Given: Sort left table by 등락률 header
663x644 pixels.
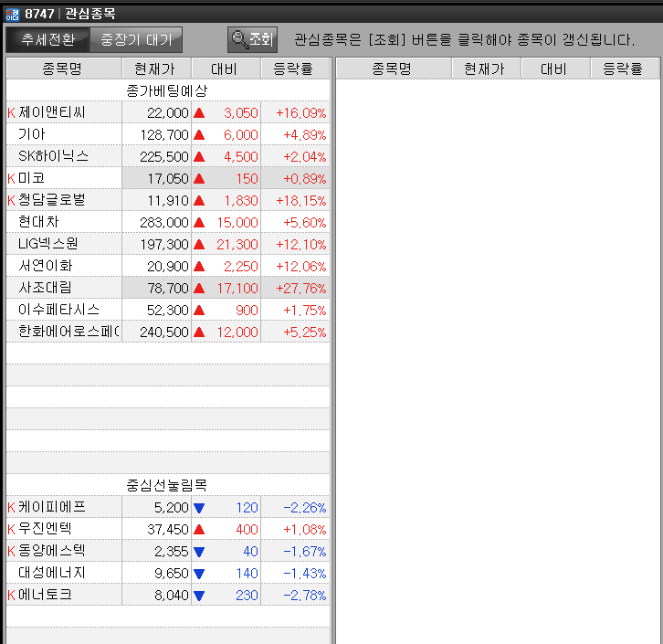Looking at the screenshot, I should click(295, 69).
